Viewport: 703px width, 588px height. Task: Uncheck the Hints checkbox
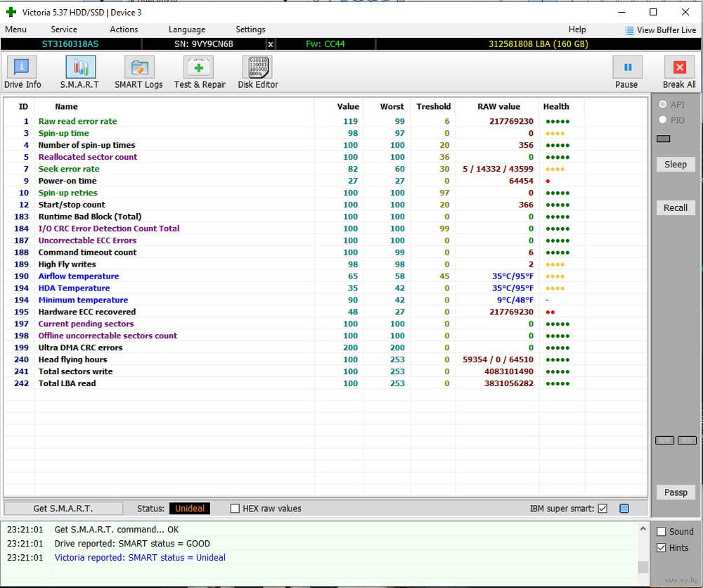pos(662,548)
